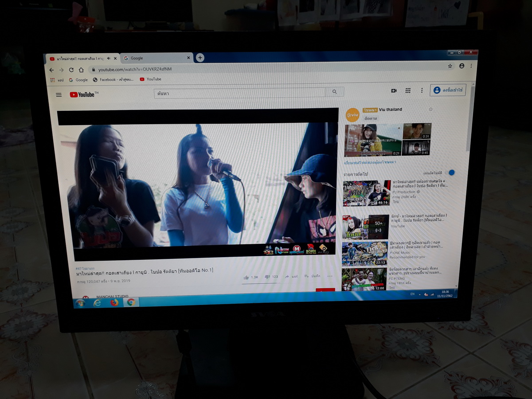The height and width of the screenshot is (399, 532).
Task: Click the YouTube search field
Action: 240,93
